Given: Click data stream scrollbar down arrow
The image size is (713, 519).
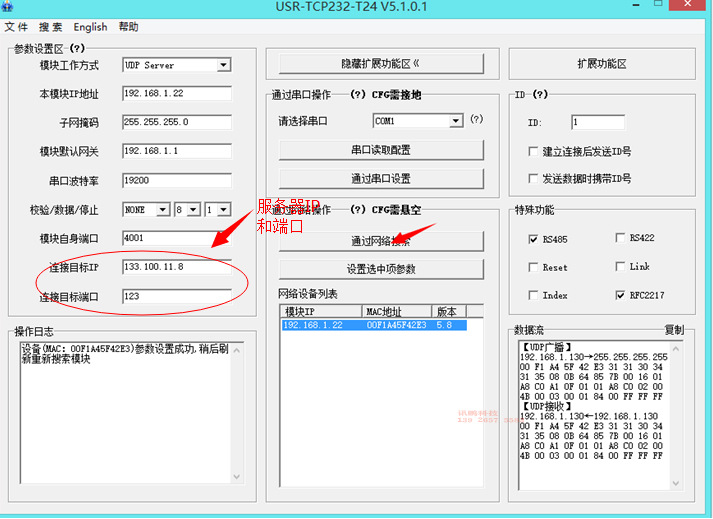Looking at the screenshot, I should coord(676,483).
